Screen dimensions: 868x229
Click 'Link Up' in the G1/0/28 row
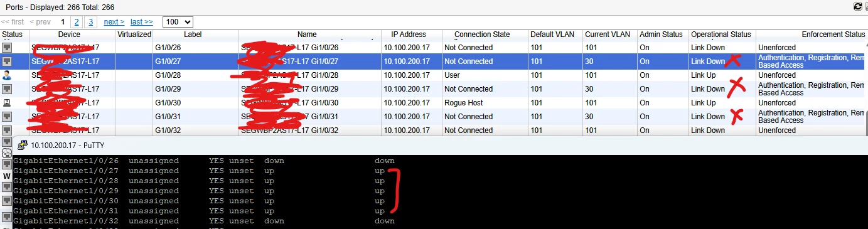coord(704,75)
